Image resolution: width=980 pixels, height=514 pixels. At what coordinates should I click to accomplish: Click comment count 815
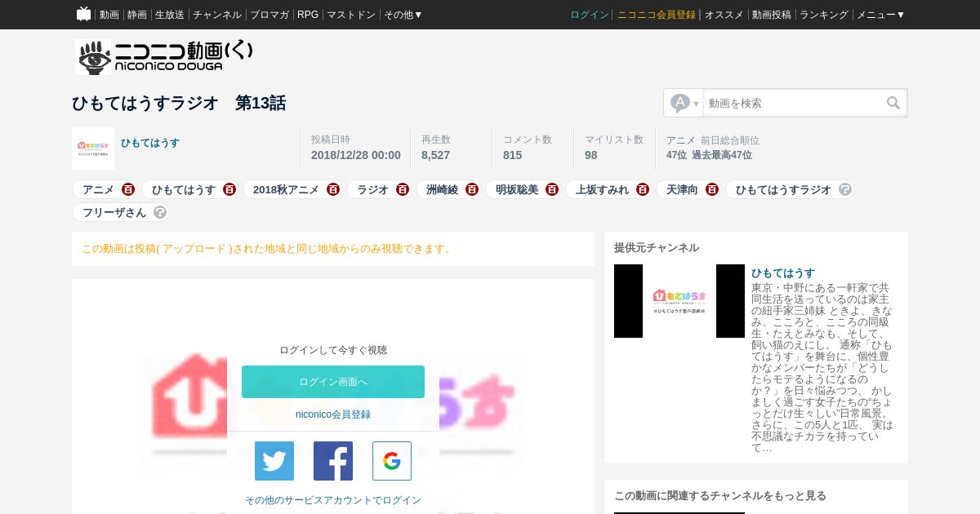point(512,155)
